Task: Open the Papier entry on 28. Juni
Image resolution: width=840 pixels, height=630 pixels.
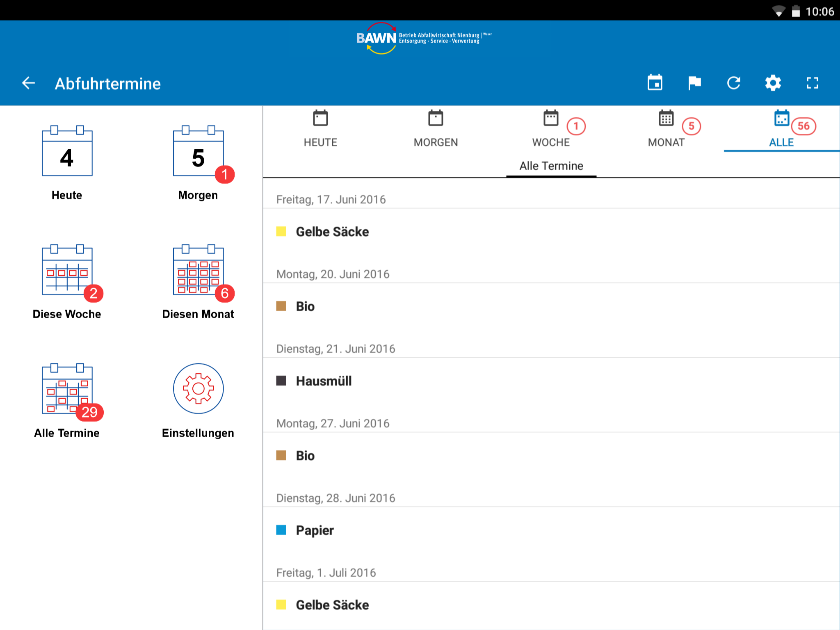Action: (x=315, y=530)
